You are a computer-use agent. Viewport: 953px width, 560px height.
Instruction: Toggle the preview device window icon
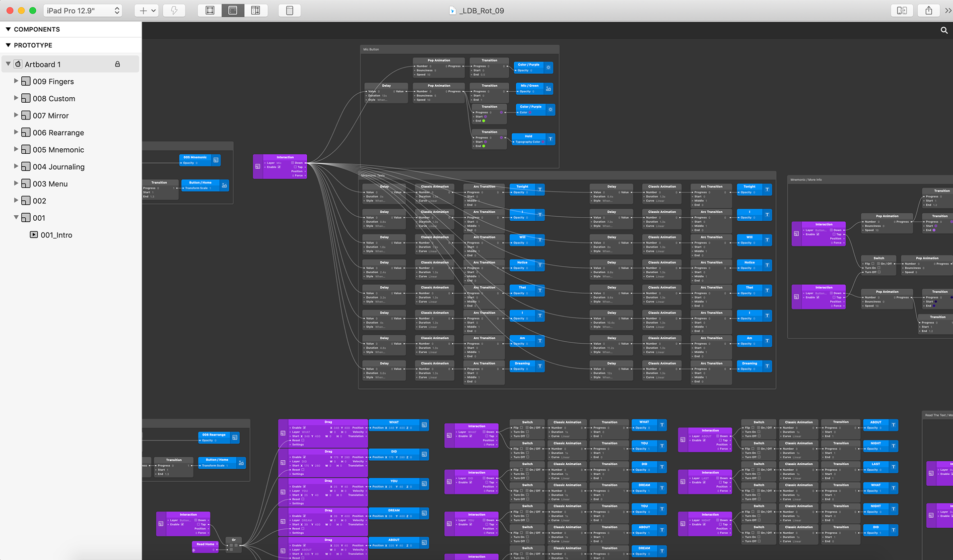(x=290, y=10)
